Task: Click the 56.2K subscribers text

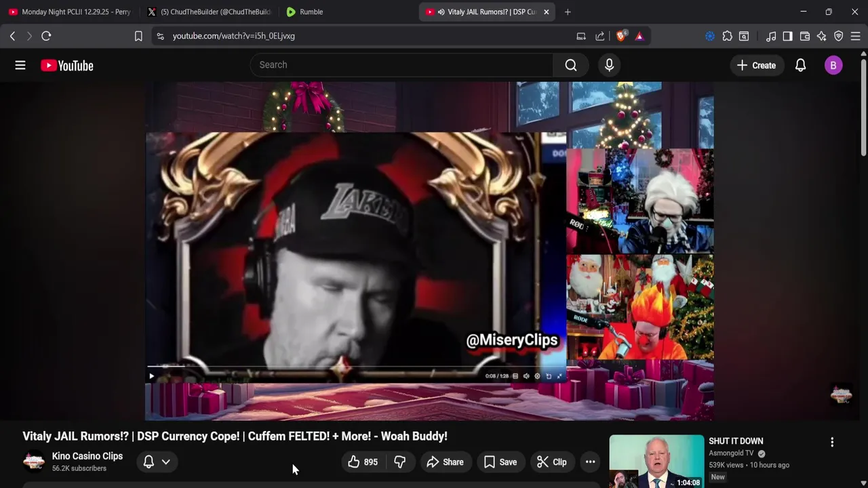Action: (x=79, y=468)
